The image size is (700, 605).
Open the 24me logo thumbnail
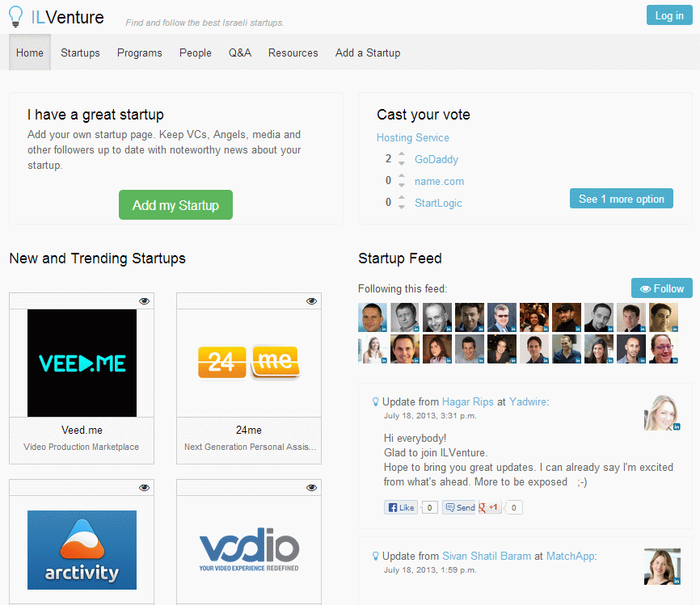point(249,363)
